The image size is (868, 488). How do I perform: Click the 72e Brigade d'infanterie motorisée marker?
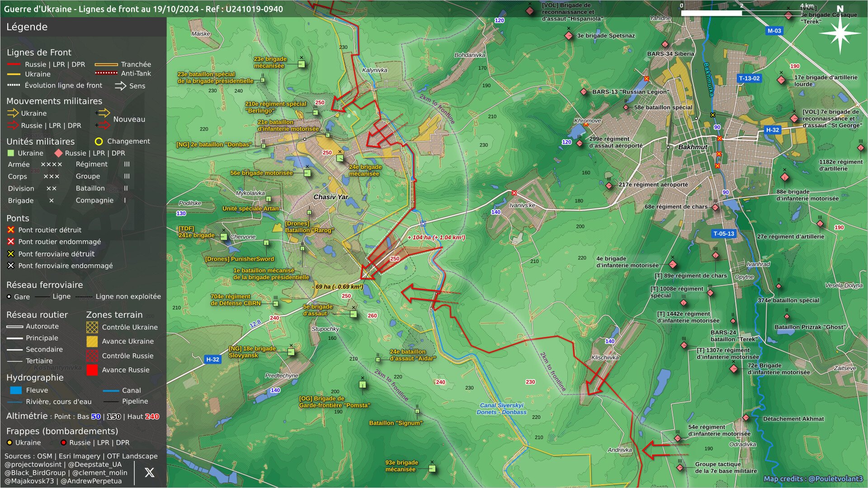pyautogui.click(x=734, y=369)
